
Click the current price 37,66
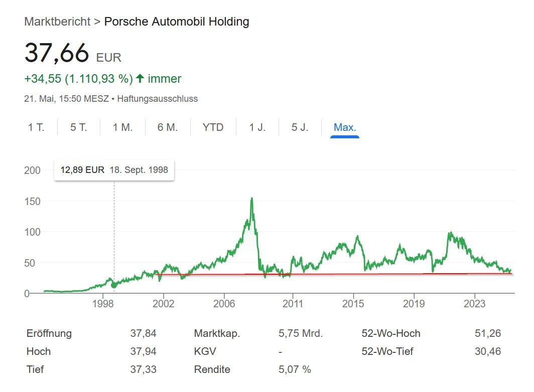pyautogui.click(x=57, y=53)
